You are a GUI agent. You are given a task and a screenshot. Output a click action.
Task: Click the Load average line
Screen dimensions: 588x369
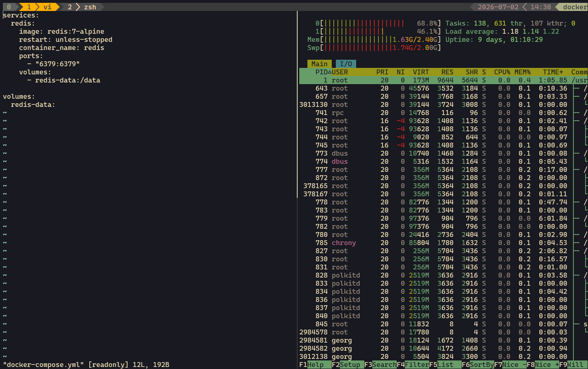click(502, 31)
